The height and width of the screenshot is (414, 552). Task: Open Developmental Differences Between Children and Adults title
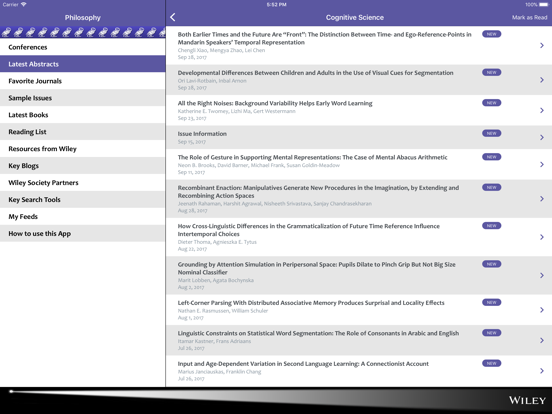pos(315,73)
